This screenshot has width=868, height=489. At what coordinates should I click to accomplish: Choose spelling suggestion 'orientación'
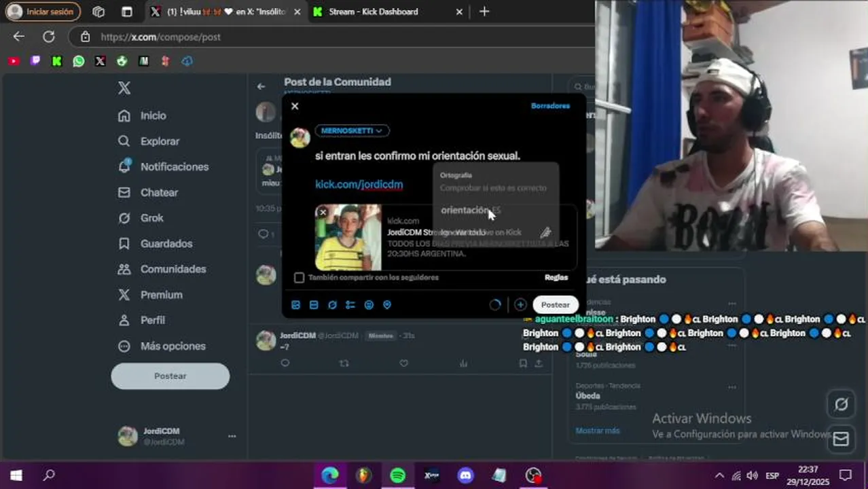pos(471,211)
